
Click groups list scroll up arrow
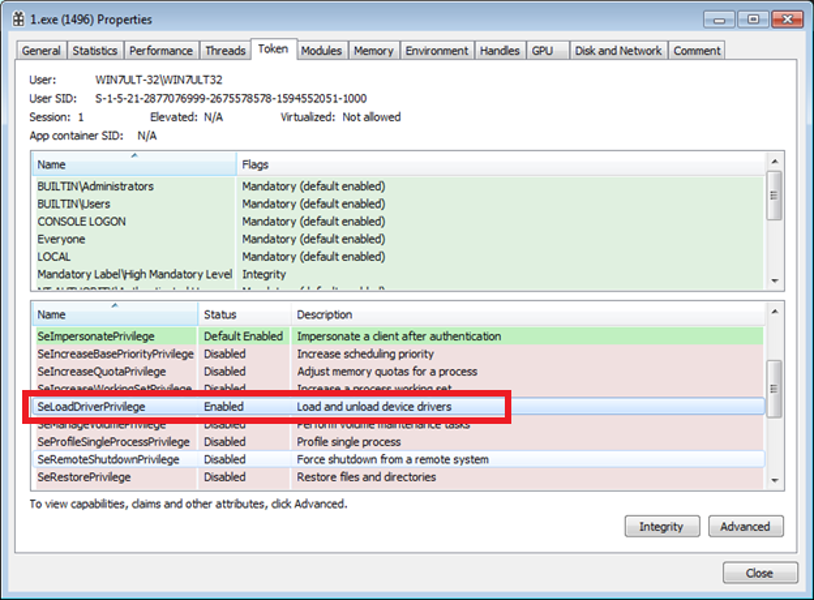tap(775, 161)
